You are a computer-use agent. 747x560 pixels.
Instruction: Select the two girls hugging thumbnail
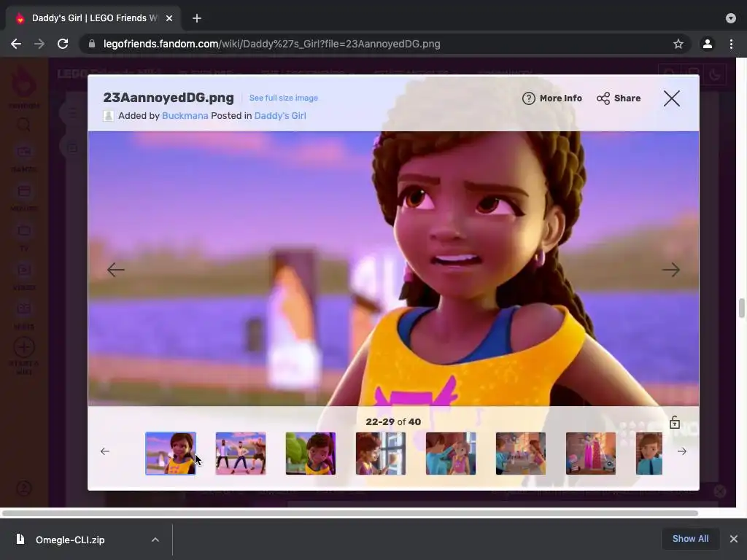click(x=451, y=454)
